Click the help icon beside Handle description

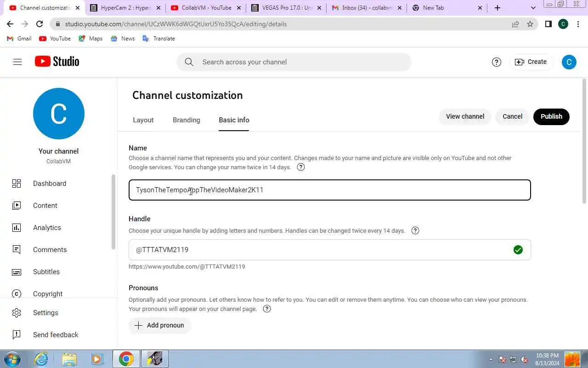pos(415,230)
